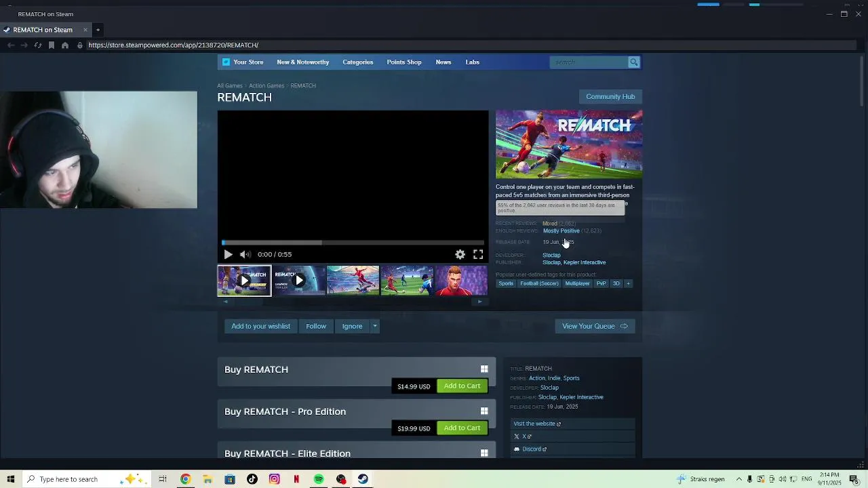Open Task View on taskbar
This screenshot has height=488, width=868.
coord(163,479)
